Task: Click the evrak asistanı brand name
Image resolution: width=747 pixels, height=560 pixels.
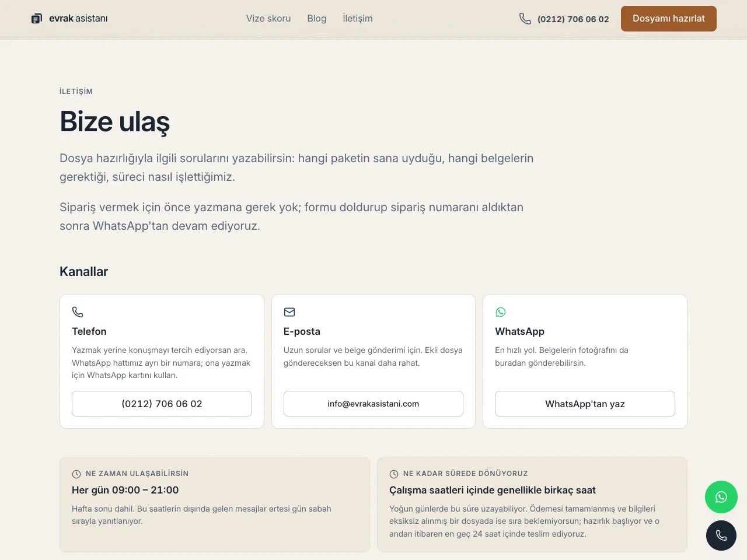Action: (x=78, y=19)
